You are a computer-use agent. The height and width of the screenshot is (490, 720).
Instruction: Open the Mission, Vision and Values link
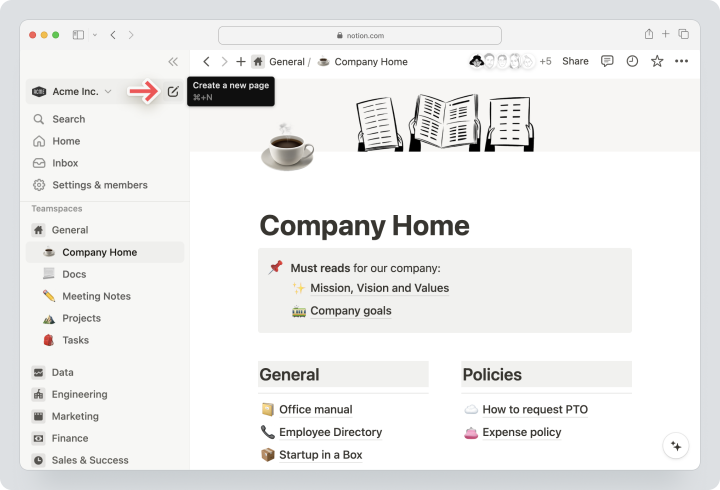tap(379, 288)
